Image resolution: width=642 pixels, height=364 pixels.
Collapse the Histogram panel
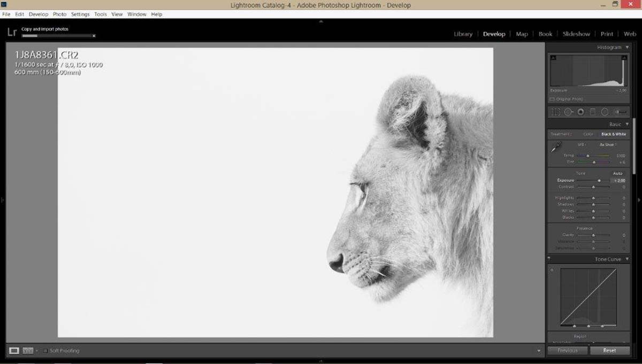[628, 48]
